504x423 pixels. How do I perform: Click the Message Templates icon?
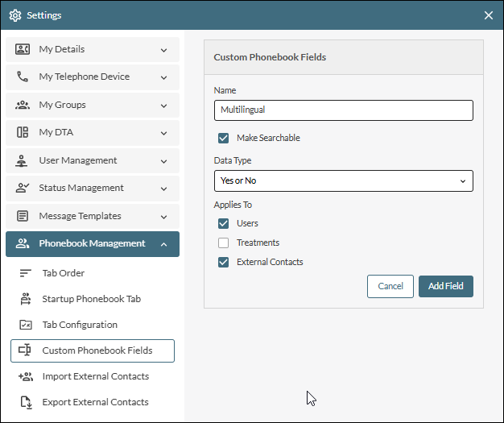pyautogui.click(x=23, y=216)
